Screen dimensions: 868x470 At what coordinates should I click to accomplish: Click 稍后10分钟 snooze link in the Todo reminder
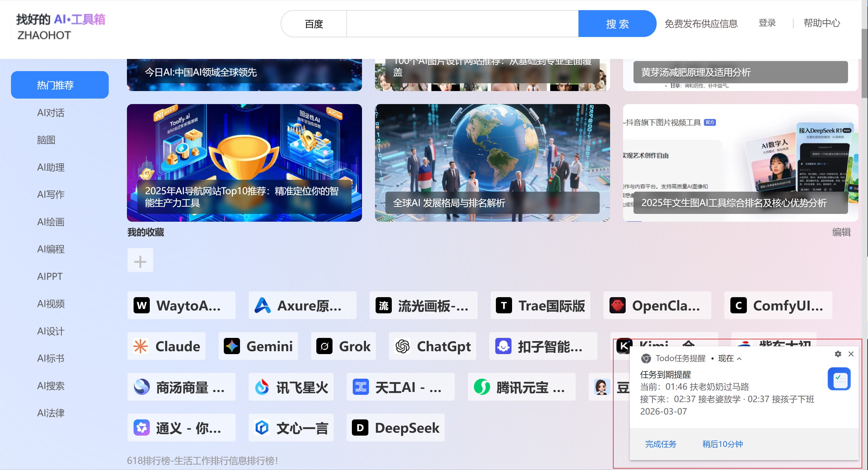click(722, 444)
